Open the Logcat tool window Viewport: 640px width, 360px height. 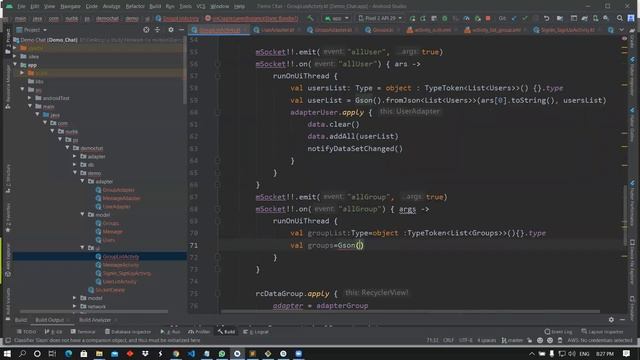tap(256, 332)
